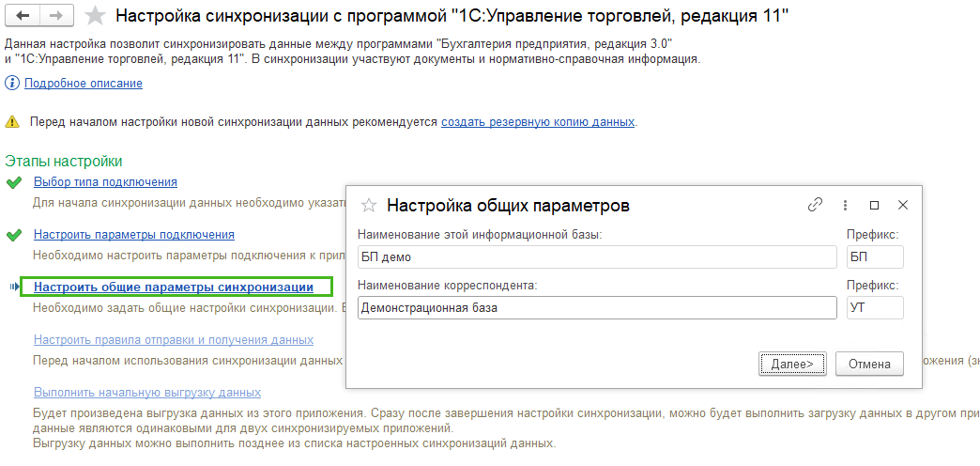980x466 pixels.
Task: Click the Настройка общих параметров dialog title
Action: click(508, 205)
